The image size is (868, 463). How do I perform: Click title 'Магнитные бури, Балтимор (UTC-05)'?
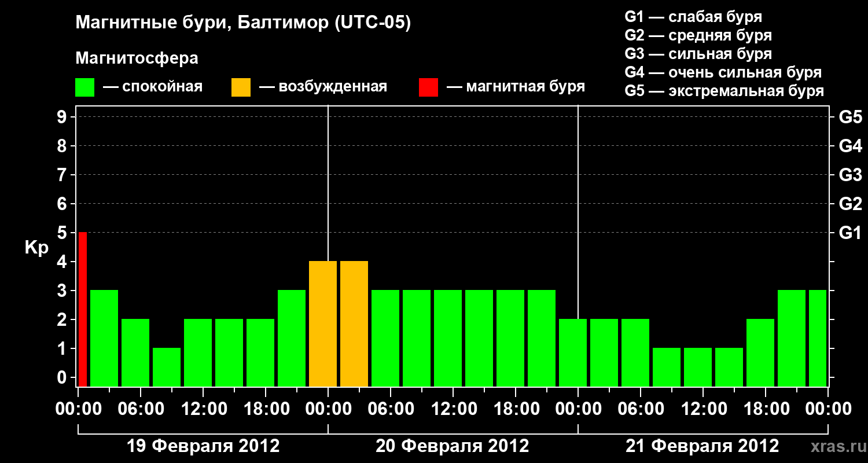tap(243, 24)
